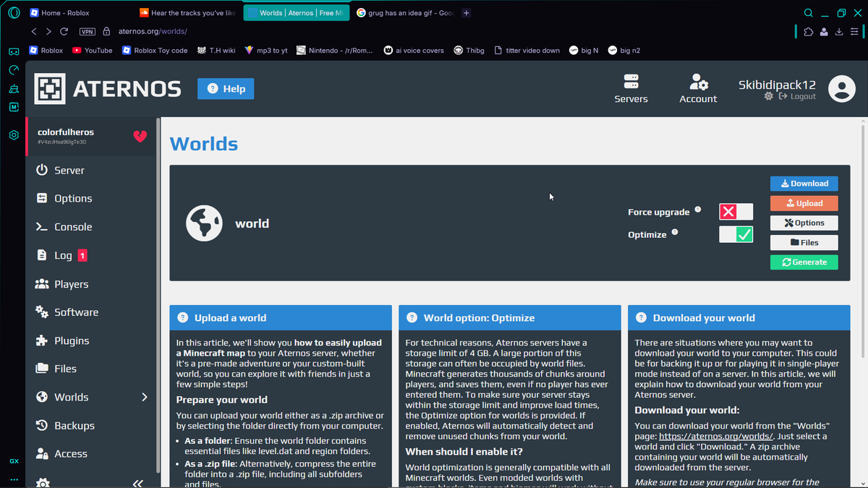This screenshot has width=868, height=488.
Task: Disable the Optimize toggle
Action: (736, 234)
